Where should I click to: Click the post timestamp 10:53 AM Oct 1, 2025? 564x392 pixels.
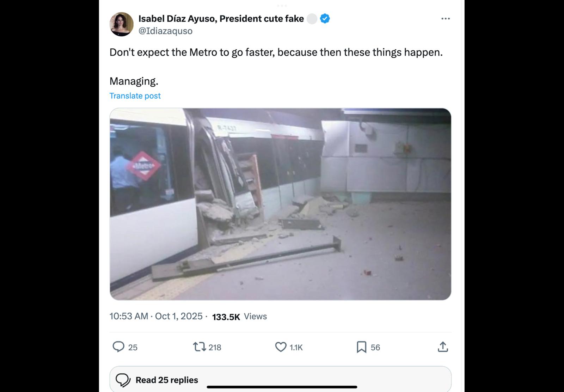click(156, 316)
